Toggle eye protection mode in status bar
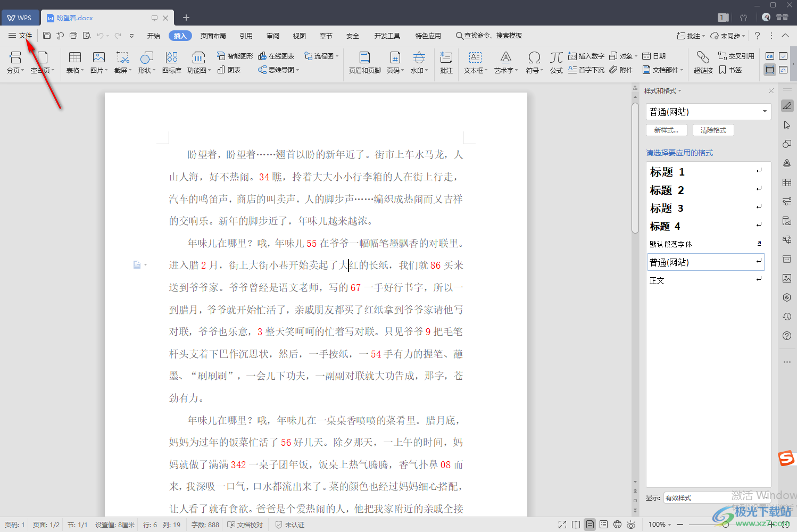The height and width of the screenshot is (532, 797). pos(631,525)
